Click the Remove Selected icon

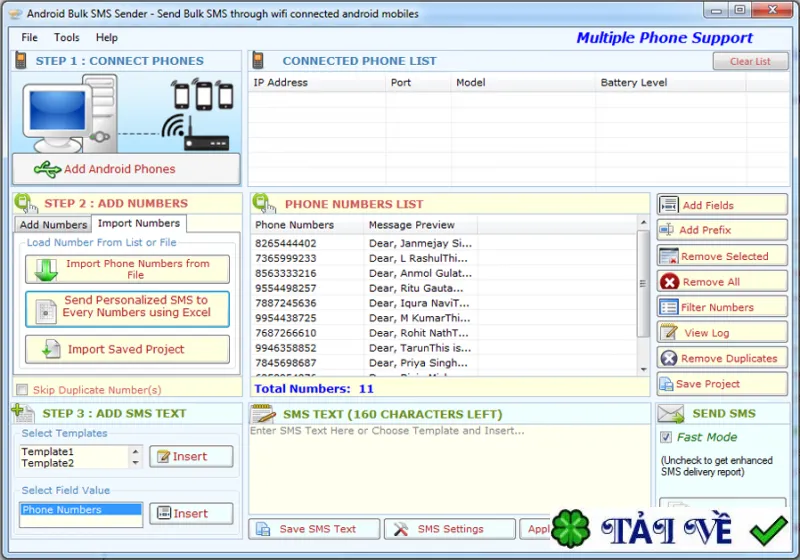click(668, 256)
